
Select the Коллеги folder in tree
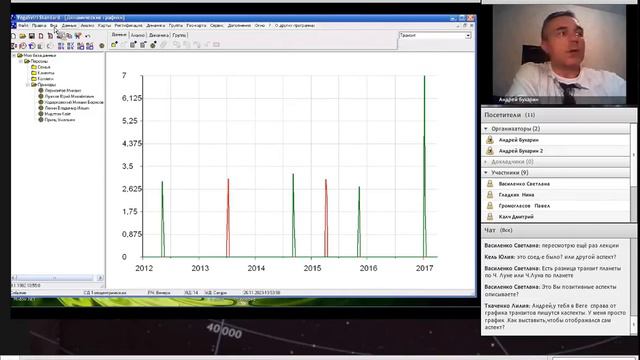pos(45,79)
